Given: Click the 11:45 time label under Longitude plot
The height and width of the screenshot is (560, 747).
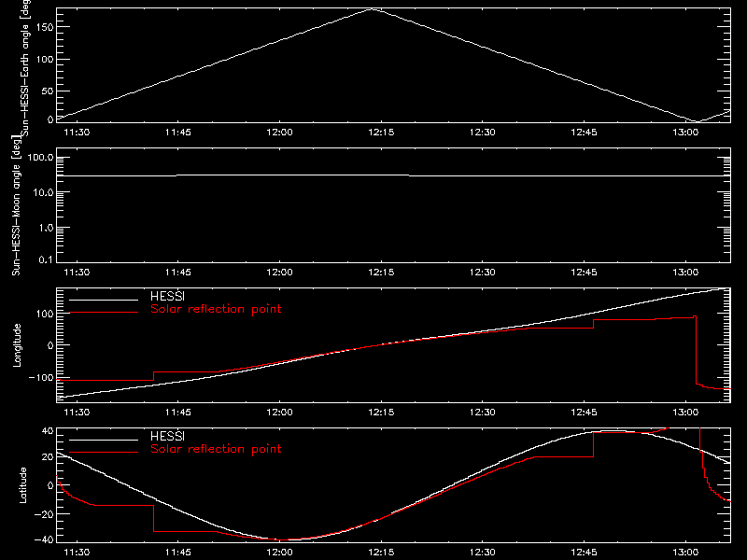Looking at the screenshot, I should pyautogui.click(x=178, y=413).
